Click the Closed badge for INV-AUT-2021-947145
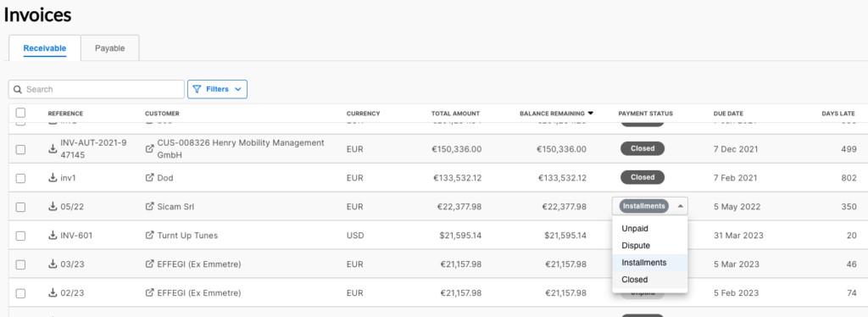The width and height of the screenshot is (868, 317). click(643, 148)
